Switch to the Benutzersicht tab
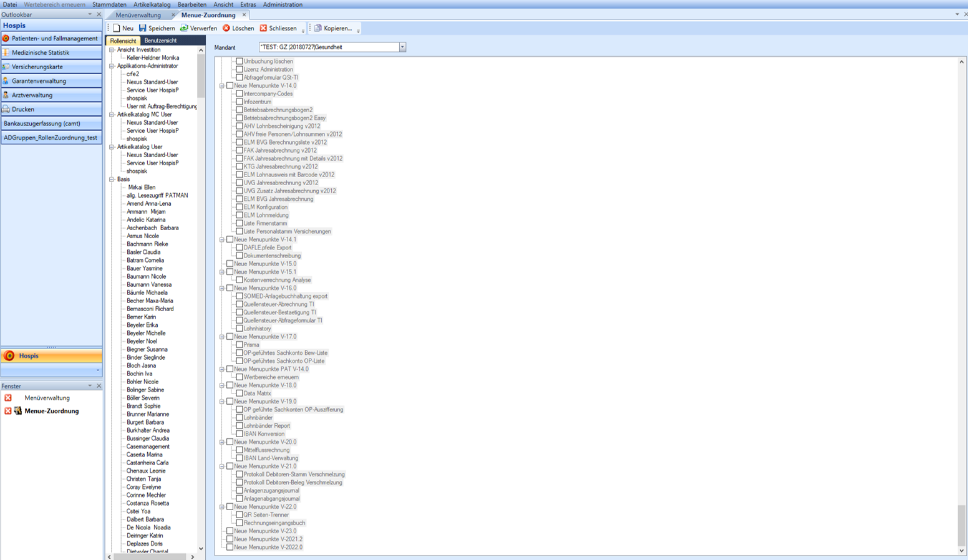 (x=160, y=41)
